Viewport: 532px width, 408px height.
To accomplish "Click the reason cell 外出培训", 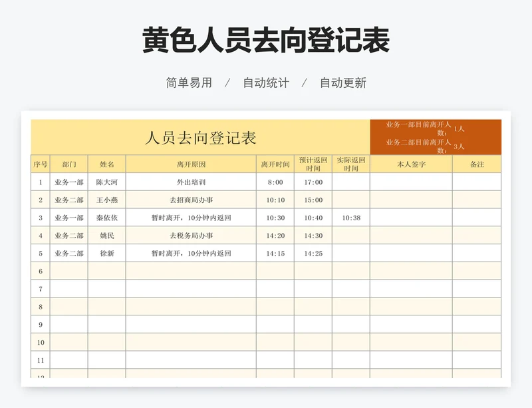I will tap(191, 182).
